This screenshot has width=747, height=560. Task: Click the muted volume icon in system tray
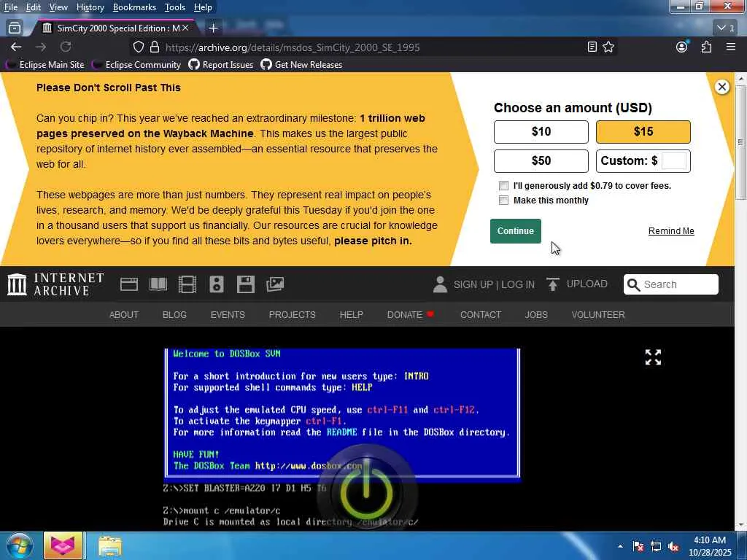click(674, 547)
